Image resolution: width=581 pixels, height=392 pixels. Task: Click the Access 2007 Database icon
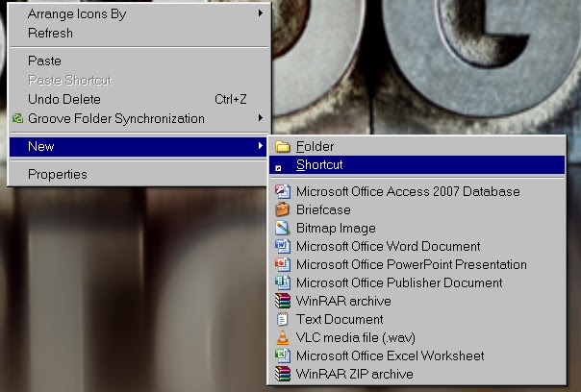tap(283, 191)
